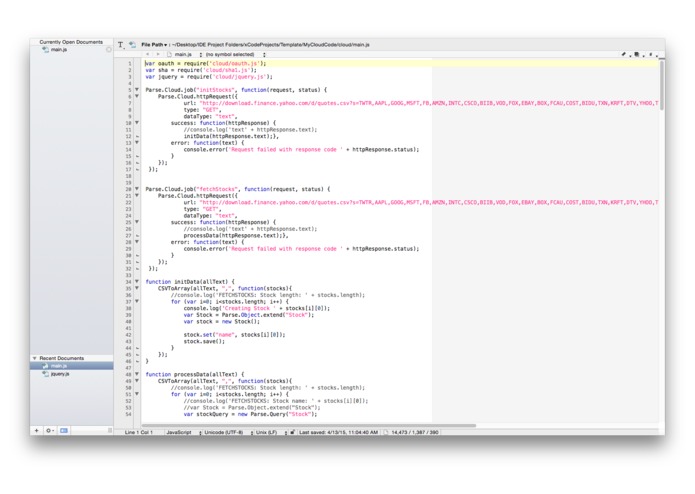Click the Yahoo finance URL on line 22
This screenshot has width=695, height=494.
pos(429,202)
